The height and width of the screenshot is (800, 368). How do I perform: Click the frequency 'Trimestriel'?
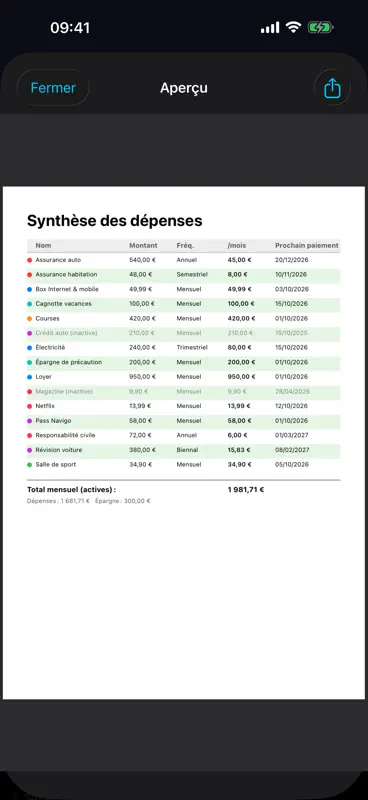pos(192,347)
